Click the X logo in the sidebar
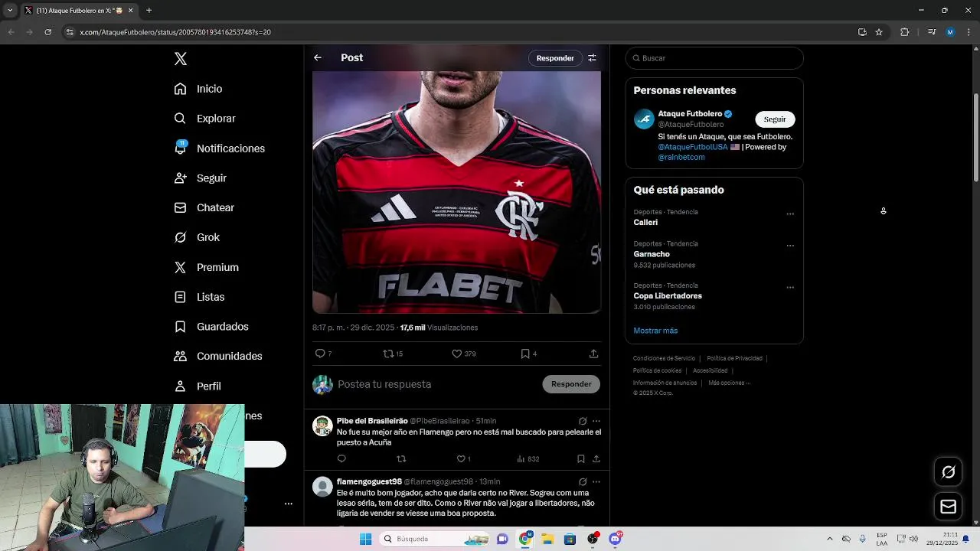Viewport: 980px width, 551px height. (181, 59)
